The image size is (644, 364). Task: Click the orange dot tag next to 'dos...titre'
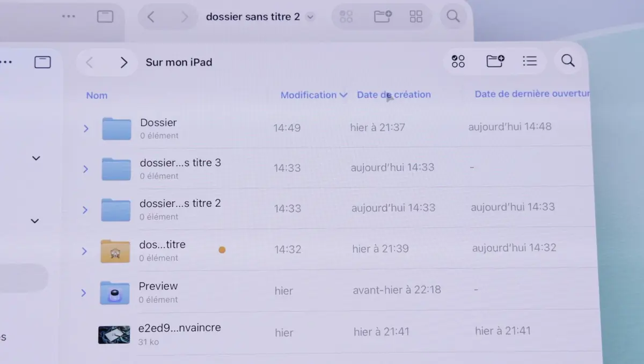(222, 249)
